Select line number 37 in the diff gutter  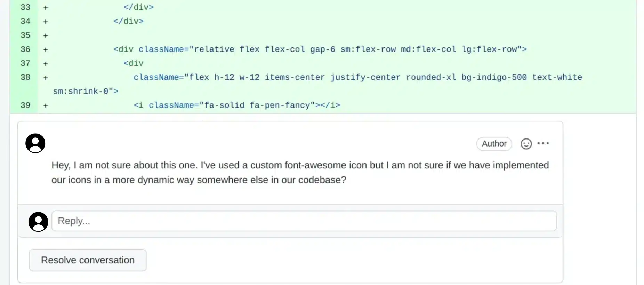click(25, 63)
